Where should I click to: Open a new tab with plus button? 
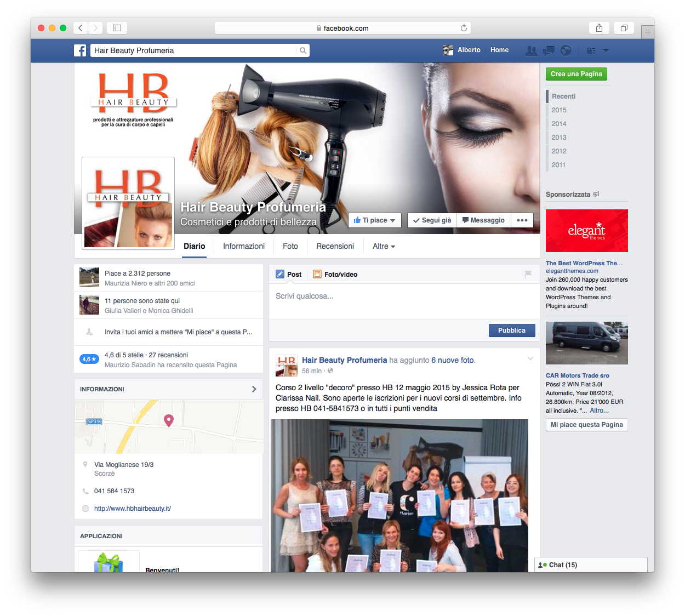(648, 32)
